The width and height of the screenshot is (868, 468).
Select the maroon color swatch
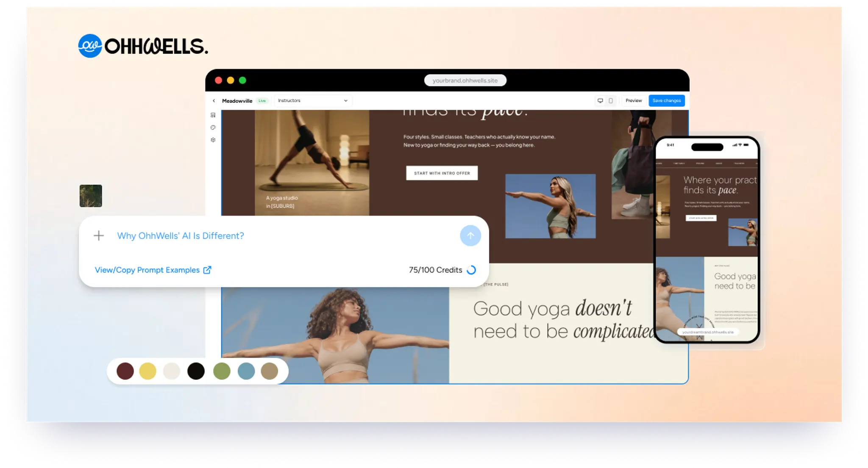click(x=125, y=371)
